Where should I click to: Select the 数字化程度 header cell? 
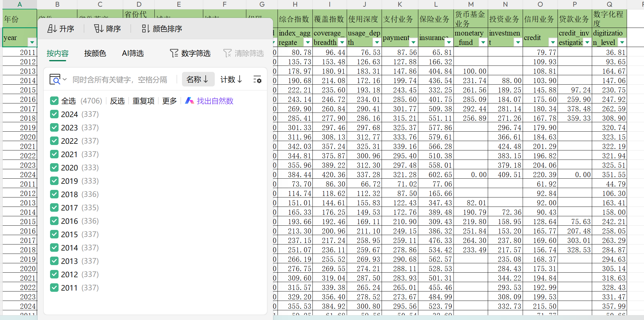[609, 19]
